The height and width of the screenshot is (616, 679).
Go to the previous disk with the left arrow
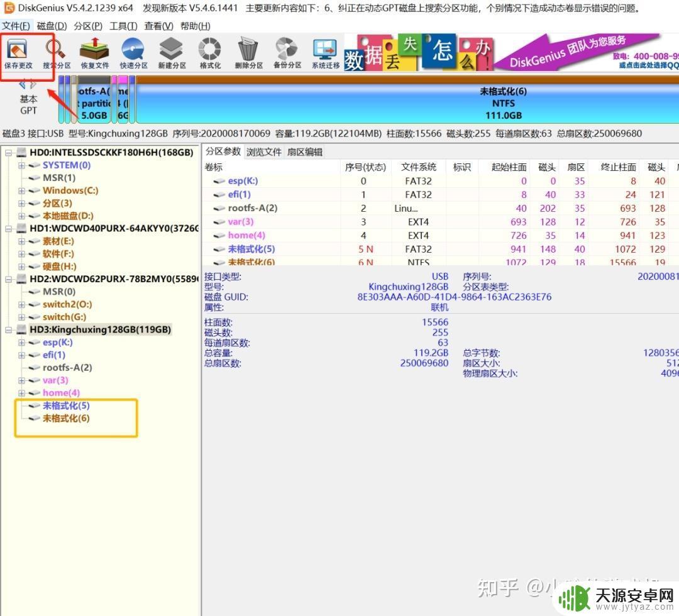pos(23,84)
